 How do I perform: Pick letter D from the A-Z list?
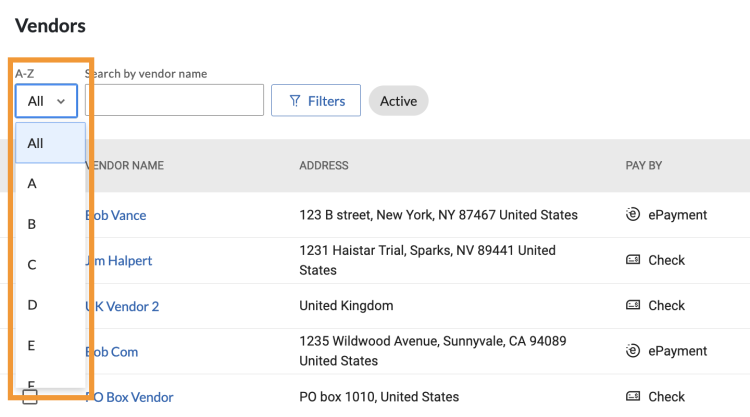pyautogui.click(x=50, y=305)
